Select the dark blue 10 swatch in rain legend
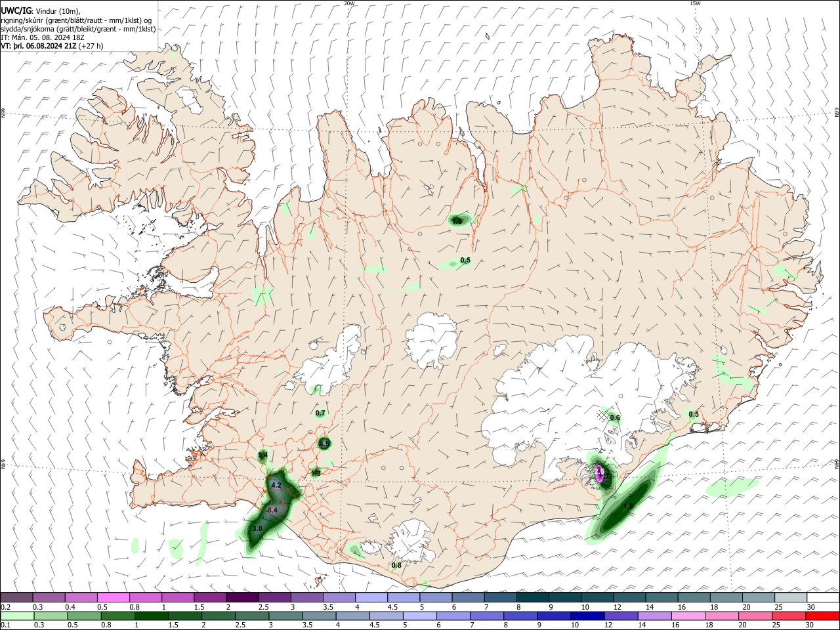The width and height of the screenshot is (840, 630). [586, 616]
